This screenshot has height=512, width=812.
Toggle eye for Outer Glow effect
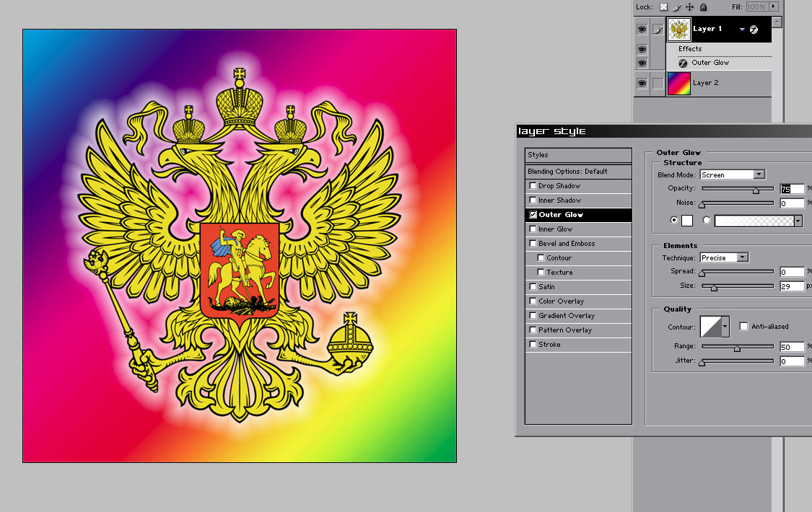coord(642,63)
